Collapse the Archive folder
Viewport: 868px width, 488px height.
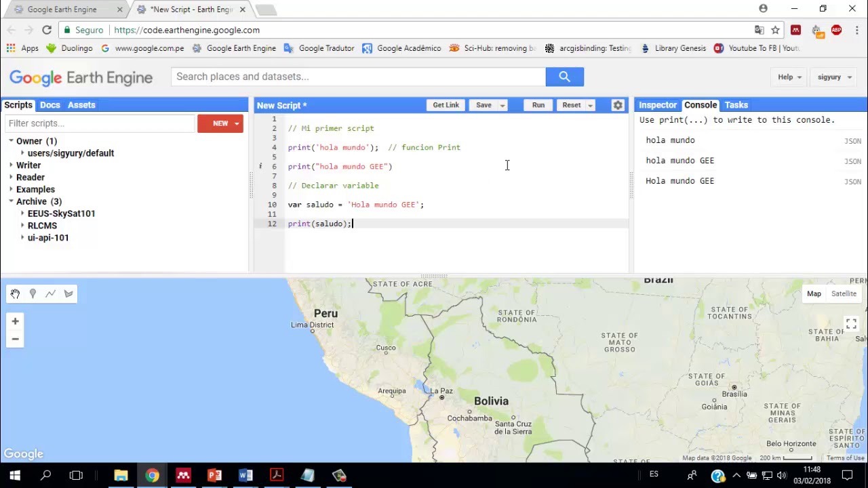coord(11,201)
